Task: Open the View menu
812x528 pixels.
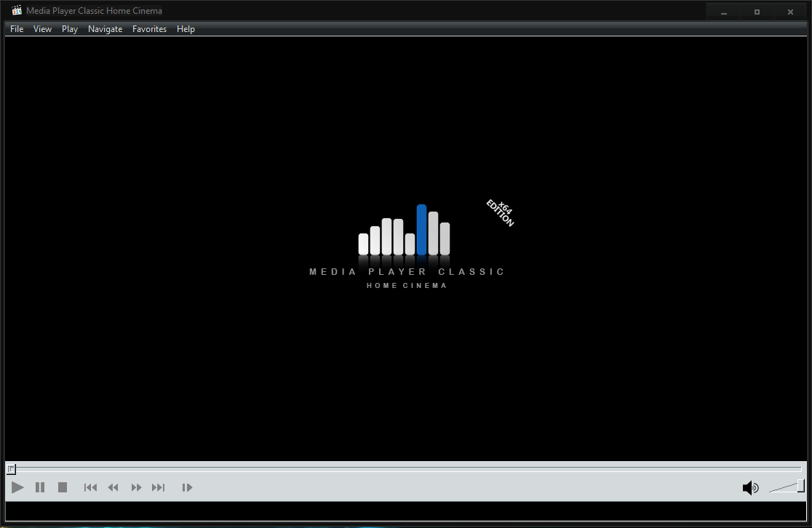Action: click(x=42, y=29)
